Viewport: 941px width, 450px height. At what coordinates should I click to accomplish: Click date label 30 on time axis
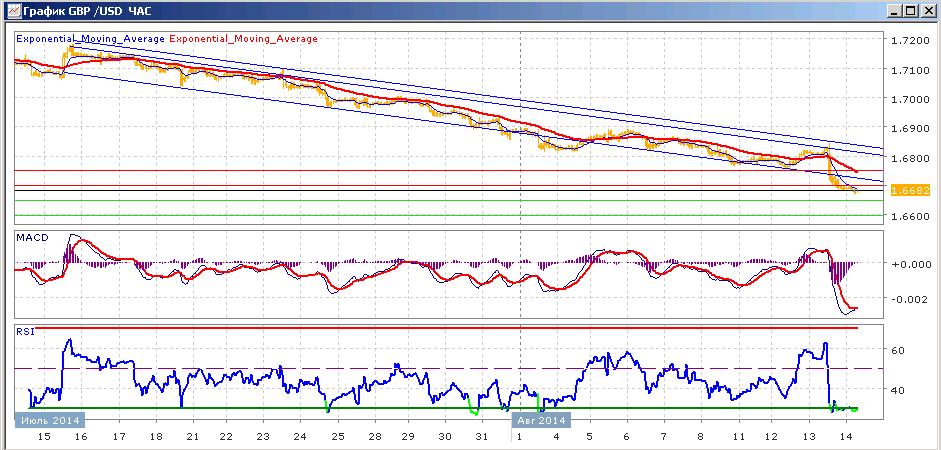tap(446, 437)
